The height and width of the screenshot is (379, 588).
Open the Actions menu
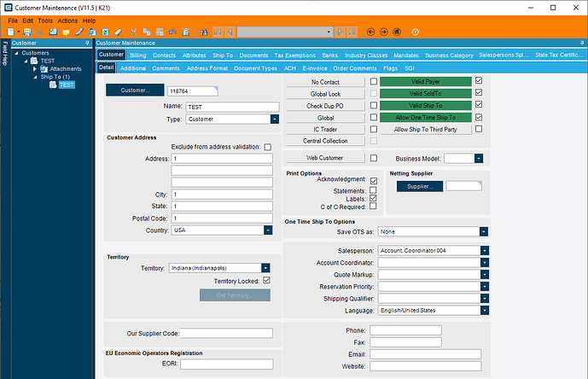point(67,20)
